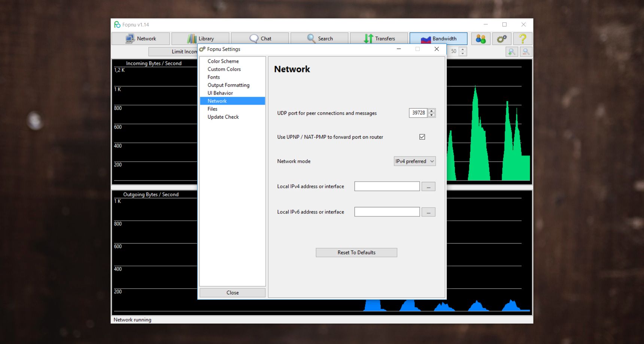Click the Incoming Bytes / Second label
644x344 pixels.
coord(154,64)
